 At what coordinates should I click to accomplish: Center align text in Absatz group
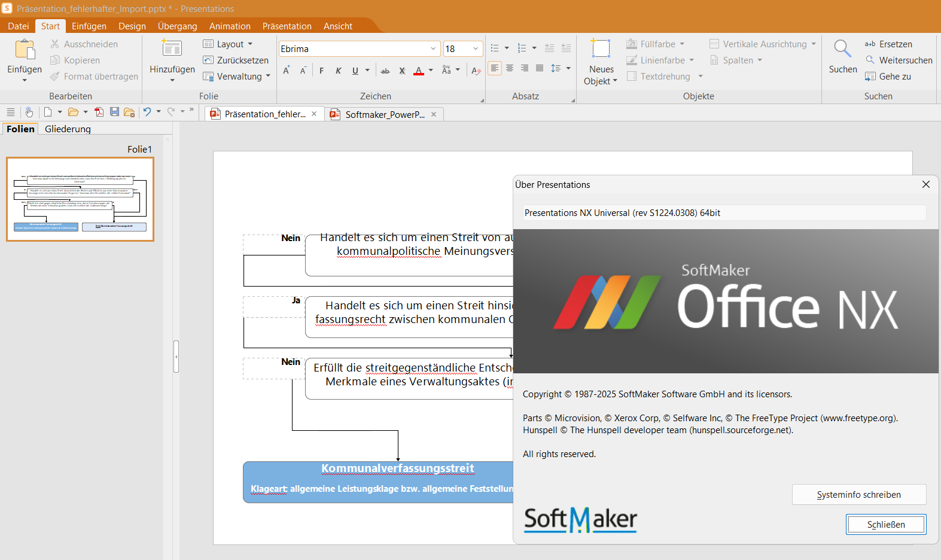510,68
